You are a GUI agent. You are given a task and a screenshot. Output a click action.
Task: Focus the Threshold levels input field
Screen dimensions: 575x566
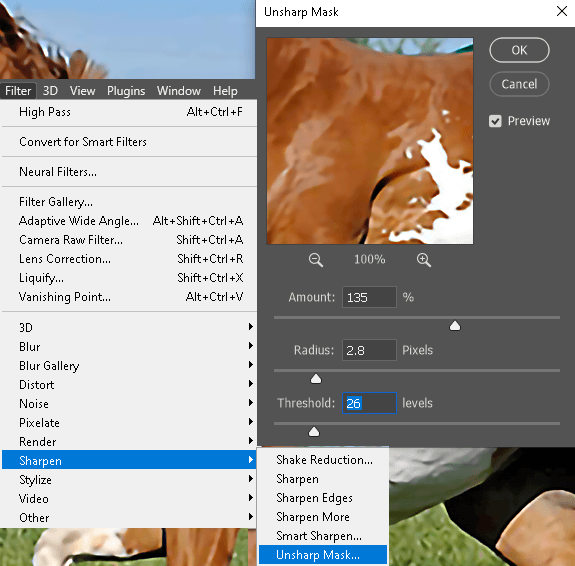[369, 403]
